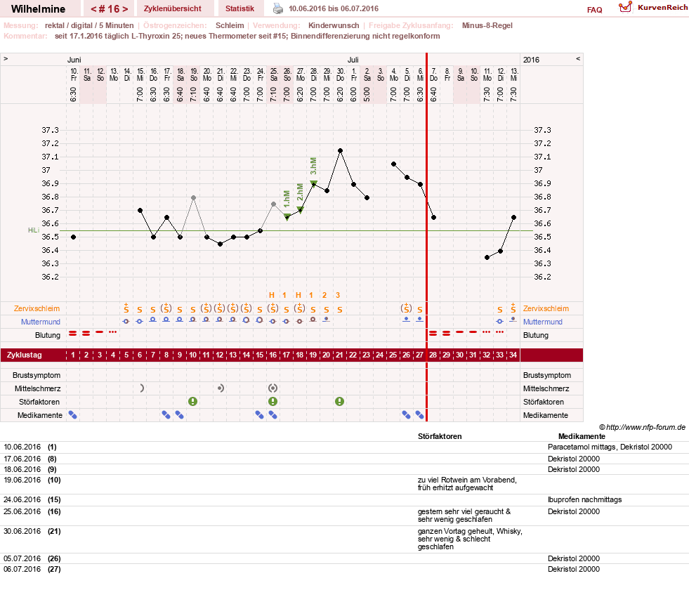Click the date range 10.06.2016 bis 06.07.2016
The width and height of the screenshot is (689, 616).
pos(334,8)
